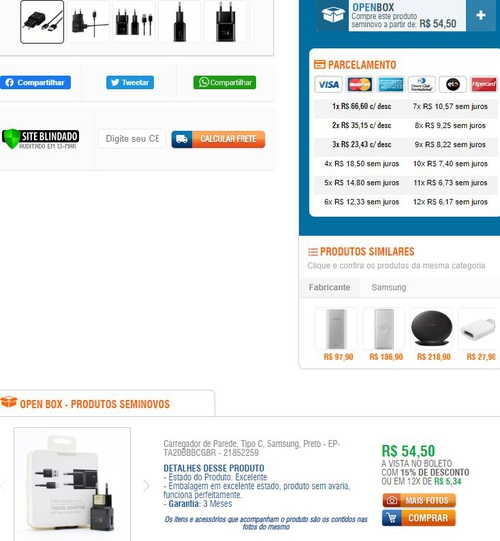Click the Mais Fotos camera button
Screen dimensions: 500x541
click(x=419, y=500)
